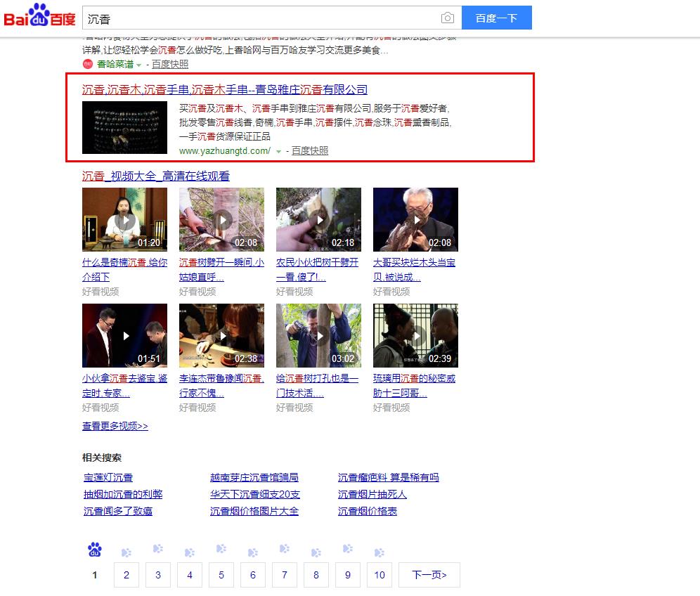Viewport: 700px width, 596px height.
Task: Click the 香哈菜谱 red site icon
Action: (87, 64)
